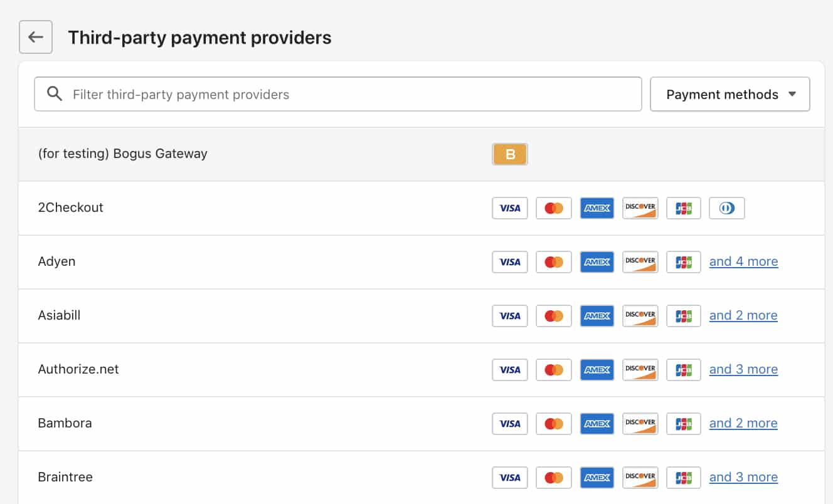Select the Authorize.net provider name
This screenshot has width=833, height=504.
click(x=78, y=369)
